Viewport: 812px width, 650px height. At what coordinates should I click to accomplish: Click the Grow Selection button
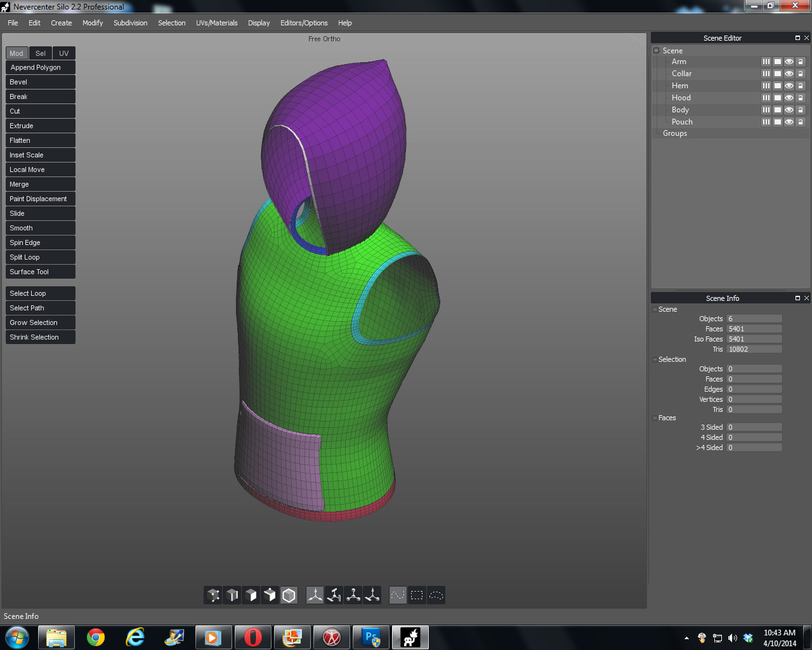coord(41,322)
